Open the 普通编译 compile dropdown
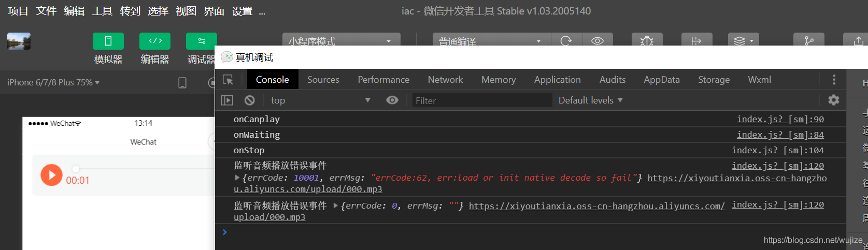The width and height of the screenshot is (868, 250). 492,41
